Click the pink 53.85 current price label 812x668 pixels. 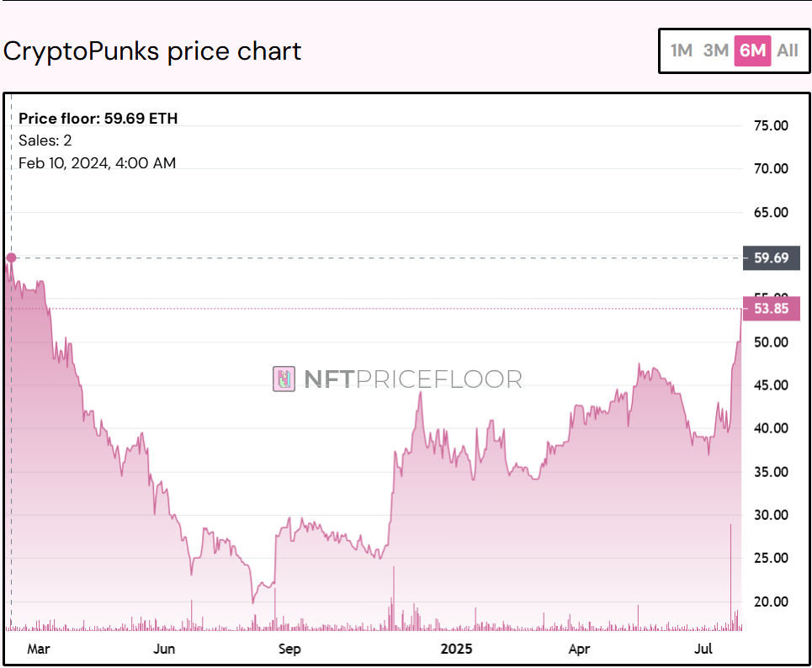coord(771,309)
